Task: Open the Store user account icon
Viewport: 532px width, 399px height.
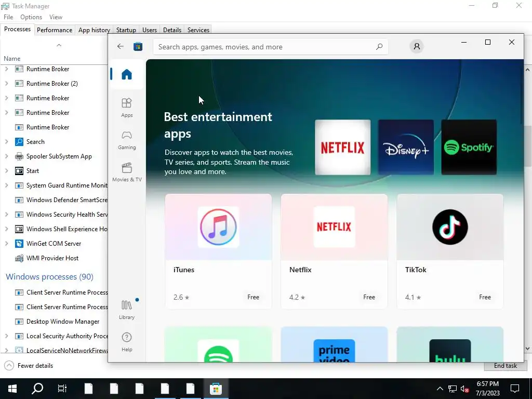Action: pyautogui.click(x=417, y=46)
